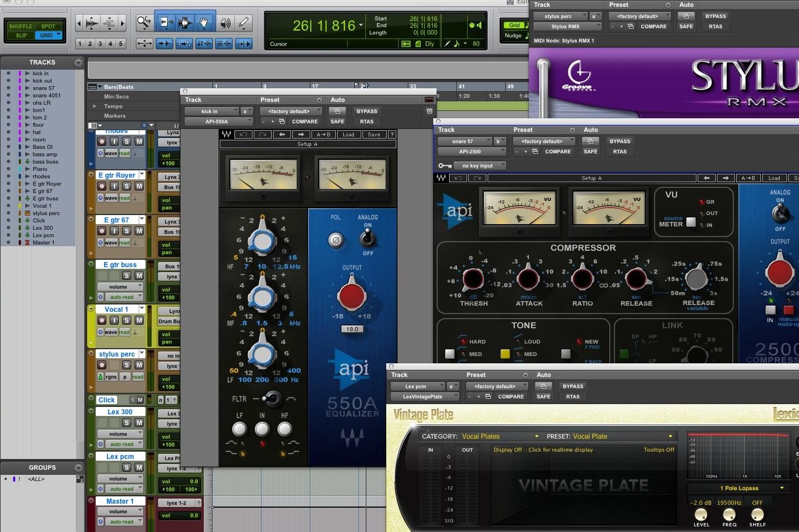Open CATEGORY Vocal Plates dropdown in Vintage Plate
Viewport: 799px width, 532px height.
[x=500, y=436]
